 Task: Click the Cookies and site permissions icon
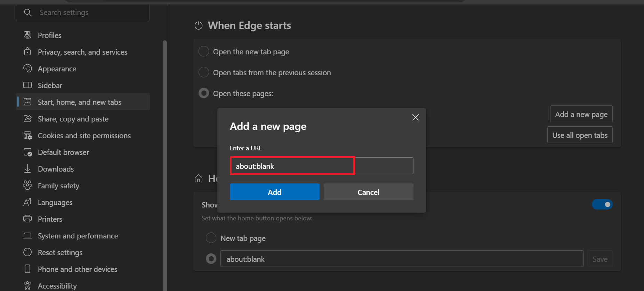(x=27, y=135)
